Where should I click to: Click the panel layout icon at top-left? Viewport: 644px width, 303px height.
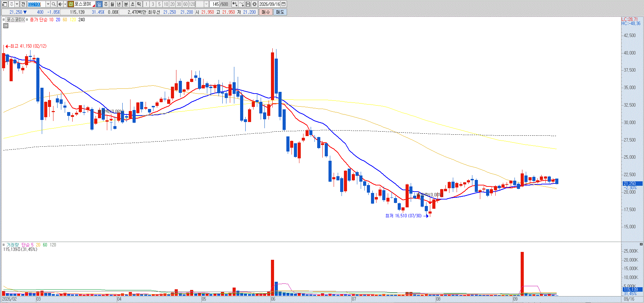(5, 4)
